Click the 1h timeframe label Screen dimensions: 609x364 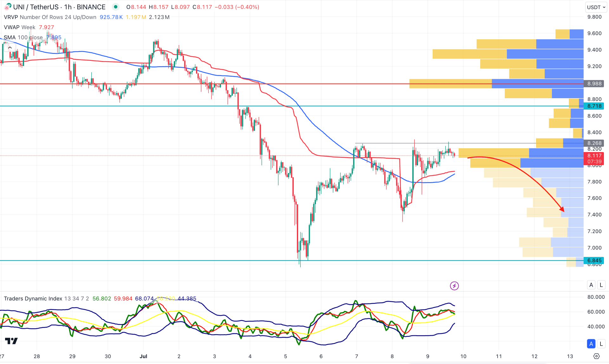(68, 7)
